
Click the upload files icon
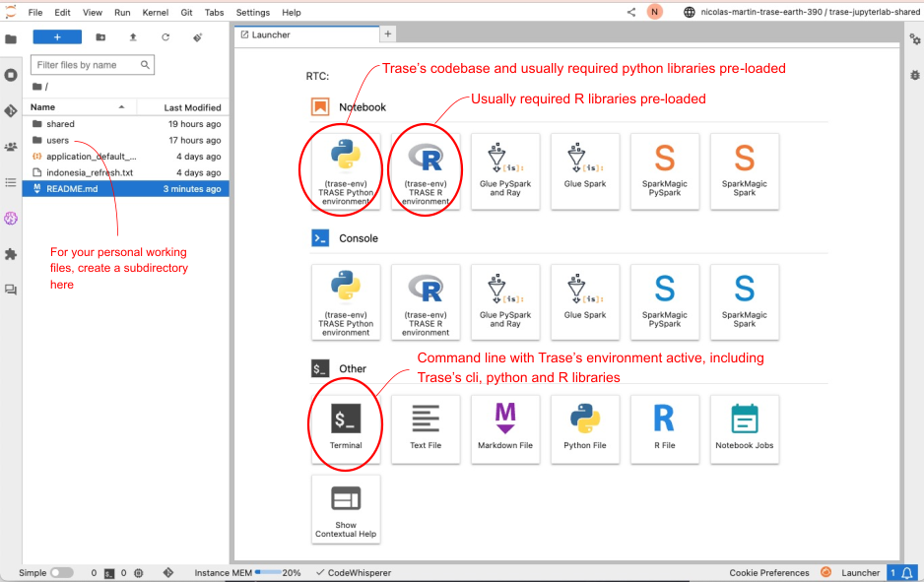(133, 37)
